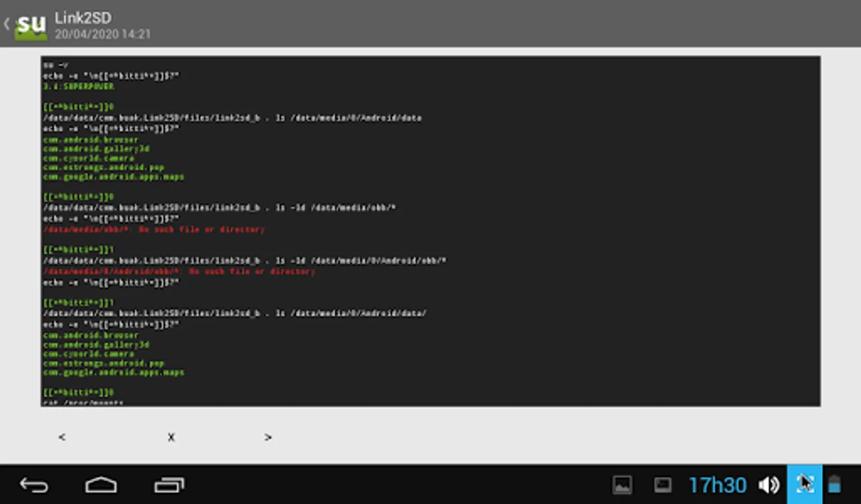Tap the Android back navigation button
The width and height of the screenshot is (861, 504).
[34, 485]
